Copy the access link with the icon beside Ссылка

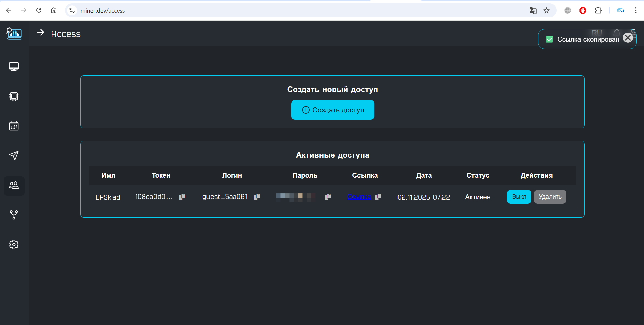378,197
